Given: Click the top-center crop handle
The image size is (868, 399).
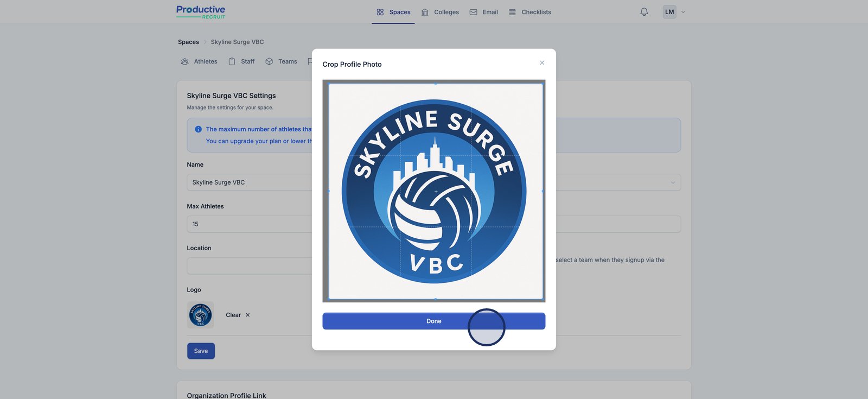Looking at the screenshot, I should (x=435, y=84).
